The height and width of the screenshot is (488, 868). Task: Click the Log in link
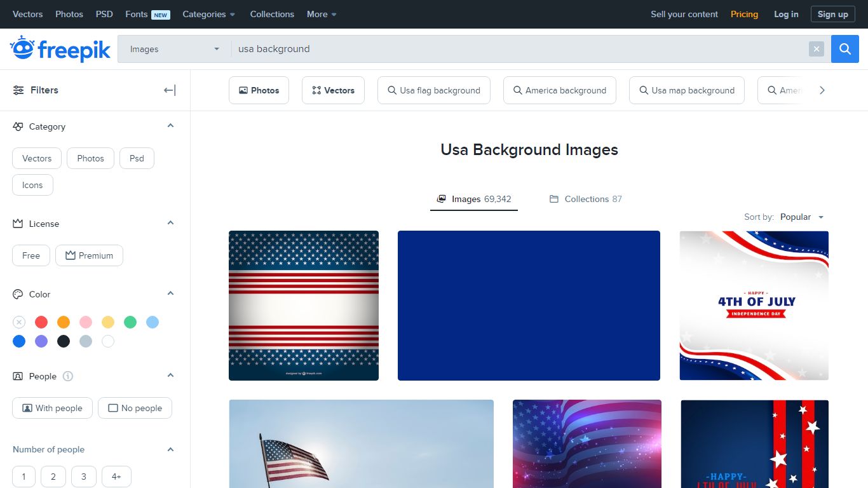point(786,14)
